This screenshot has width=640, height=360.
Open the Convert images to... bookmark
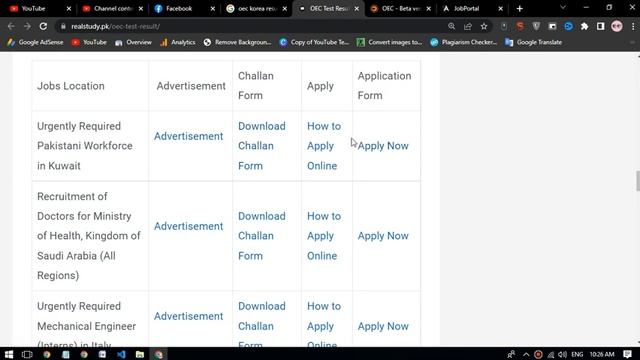pos(389,42)
